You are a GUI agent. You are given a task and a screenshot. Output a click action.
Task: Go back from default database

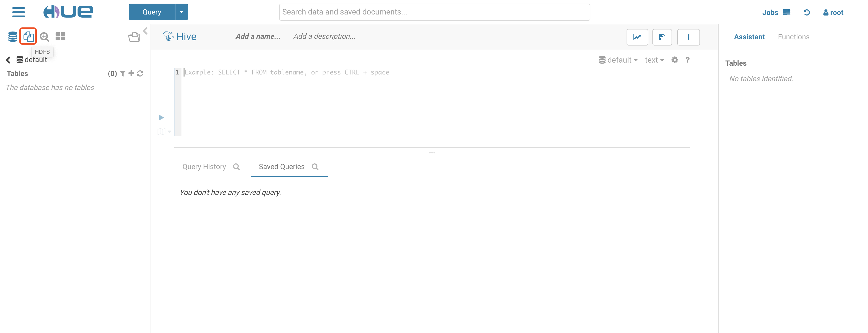pyautogui.click(x=9, y=60)
